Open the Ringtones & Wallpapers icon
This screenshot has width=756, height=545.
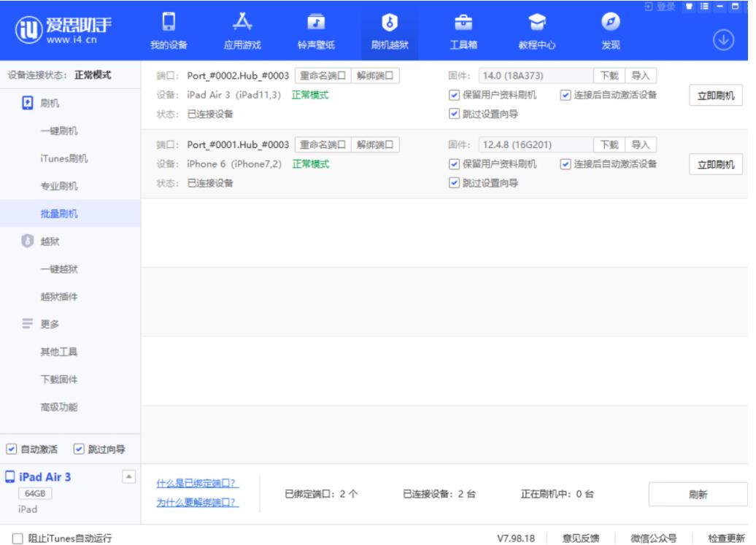point(316,23)
